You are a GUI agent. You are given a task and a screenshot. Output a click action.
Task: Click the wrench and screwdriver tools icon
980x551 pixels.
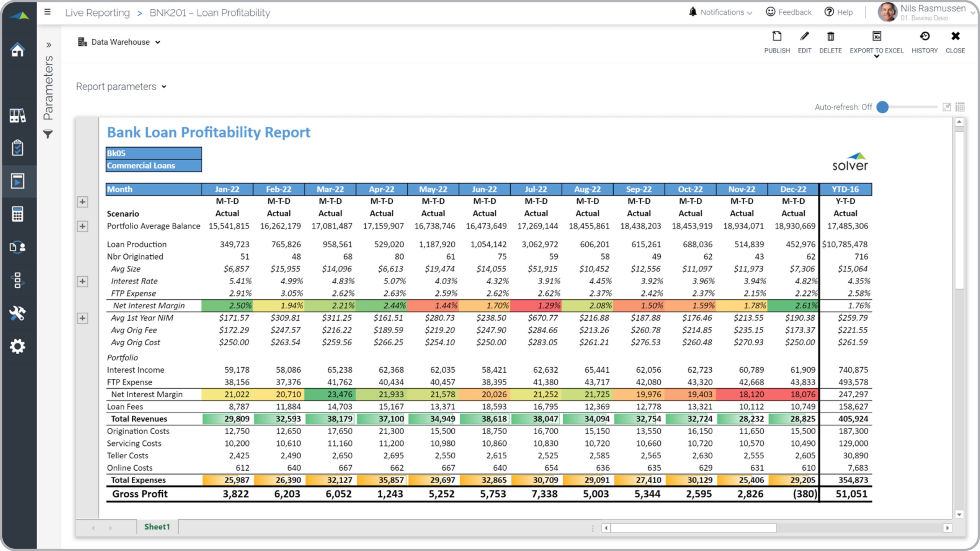(18, 313)
